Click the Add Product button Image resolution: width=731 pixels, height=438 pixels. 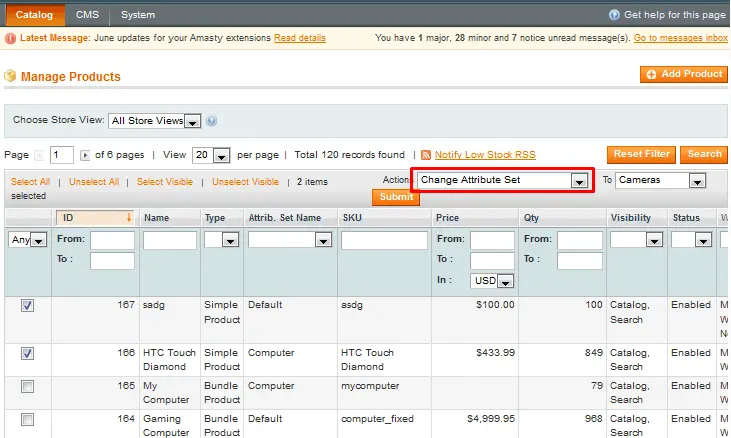click(x=684, y=74)
